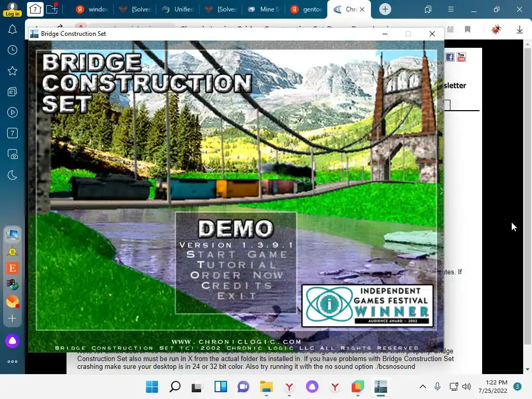Screen dimensions: 532x399
Task: Click the Independent Games Festival Winner badge
Action: pos(367,305)
